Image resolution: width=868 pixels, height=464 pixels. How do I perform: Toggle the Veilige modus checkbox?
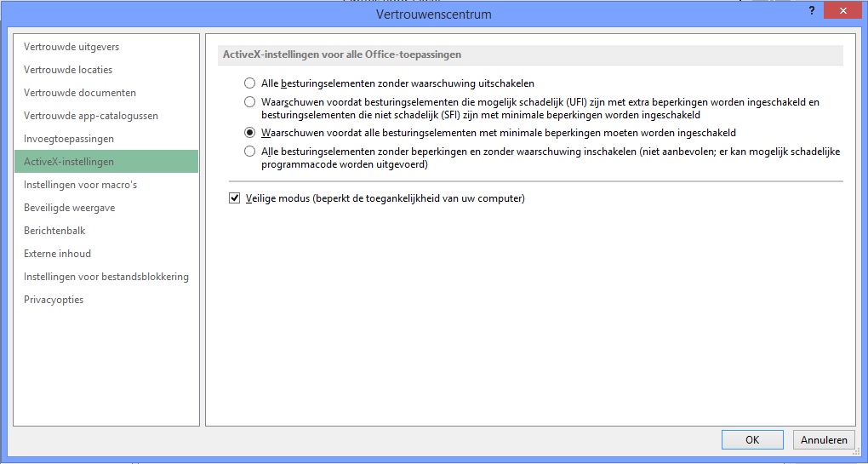pos(235,199)
